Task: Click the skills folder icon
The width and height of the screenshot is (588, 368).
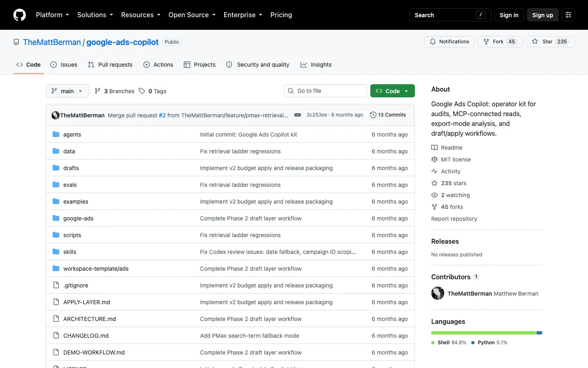Action: [x=56, y=252]
